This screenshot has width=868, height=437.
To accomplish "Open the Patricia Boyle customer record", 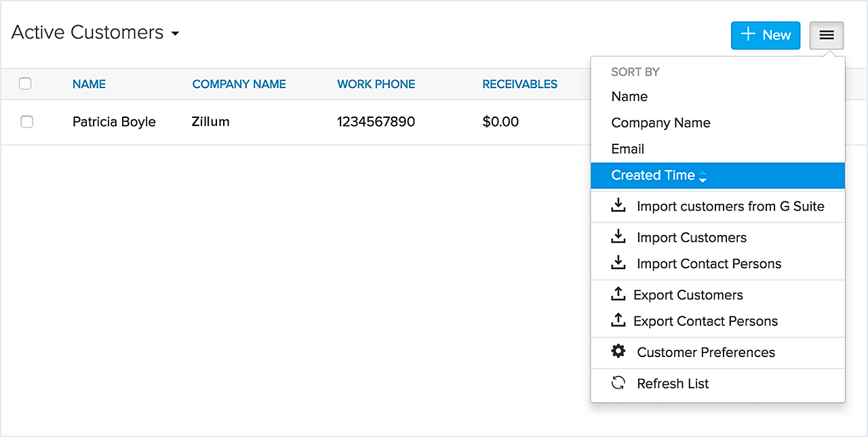I will pyautogui.click(x=114, y=122).
